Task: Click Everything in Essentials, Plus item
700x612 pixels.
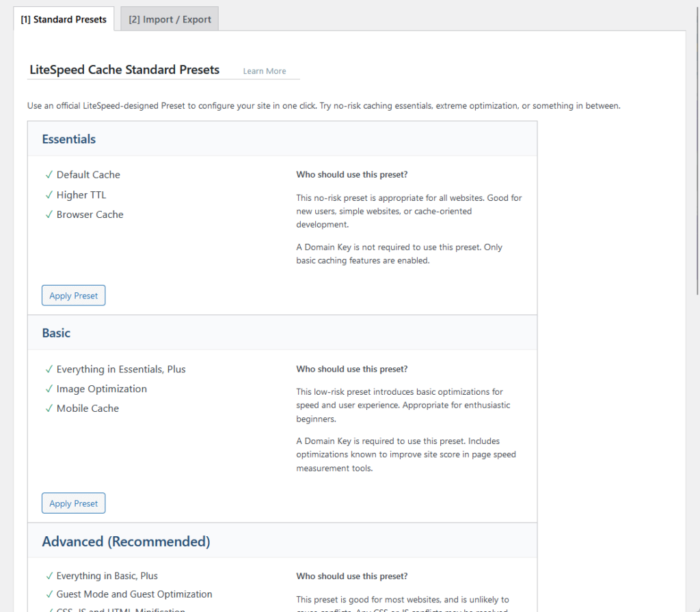Action: pos(121,370)
